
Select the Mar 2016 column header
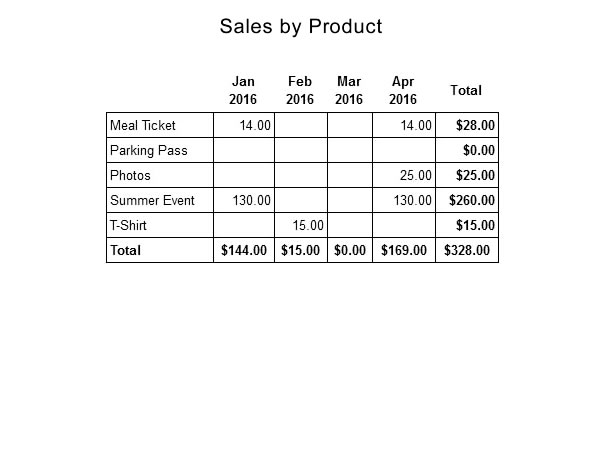pos(349,90)
